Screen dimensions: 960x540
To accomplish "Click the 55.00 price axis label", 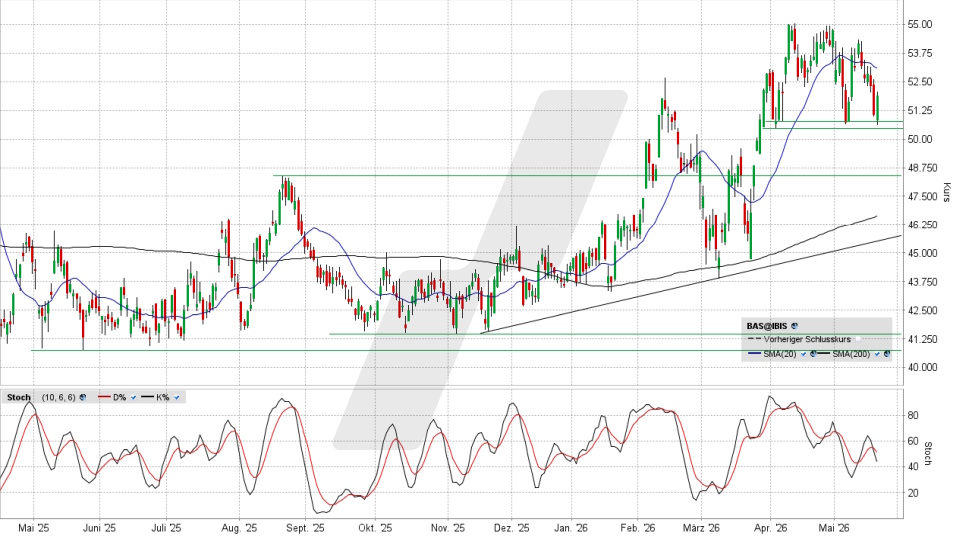I will pyautogui.click(x=920, y=24).
